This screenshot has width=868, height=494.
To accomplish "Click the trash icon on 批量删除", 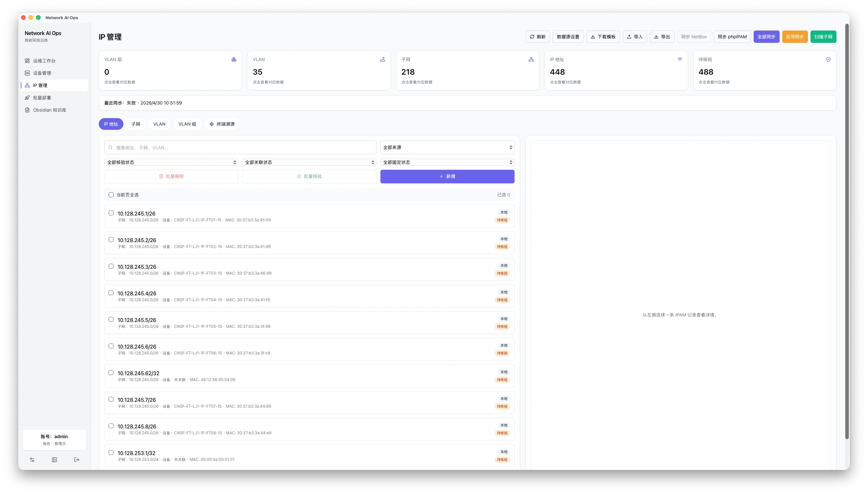I will click(161, 177).
